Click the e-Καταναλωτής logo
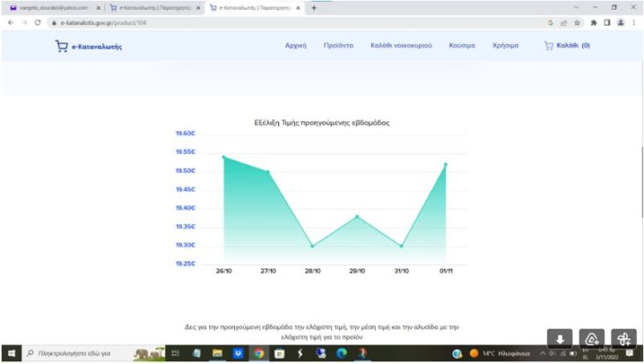 point(88,46)
